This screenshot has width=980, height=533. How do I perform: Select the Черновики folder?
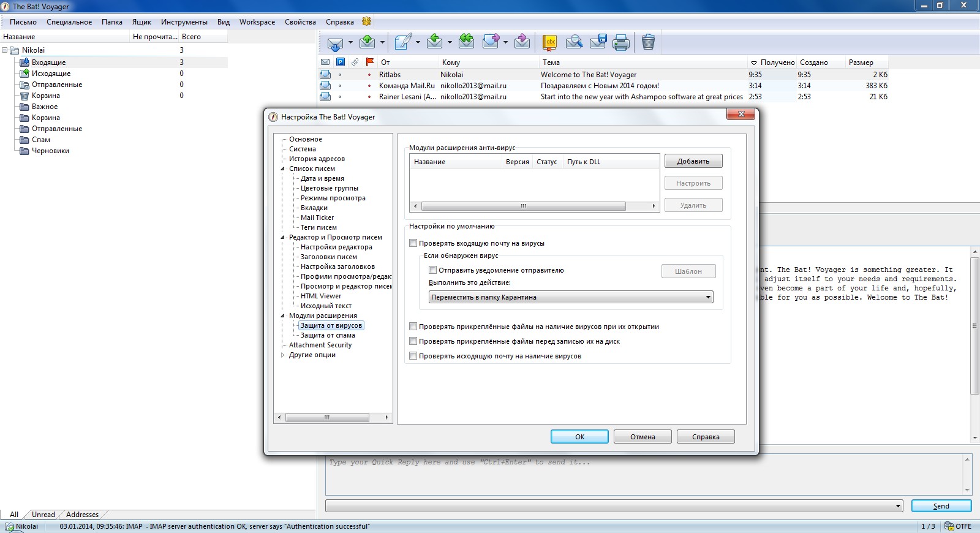[50, 151]
